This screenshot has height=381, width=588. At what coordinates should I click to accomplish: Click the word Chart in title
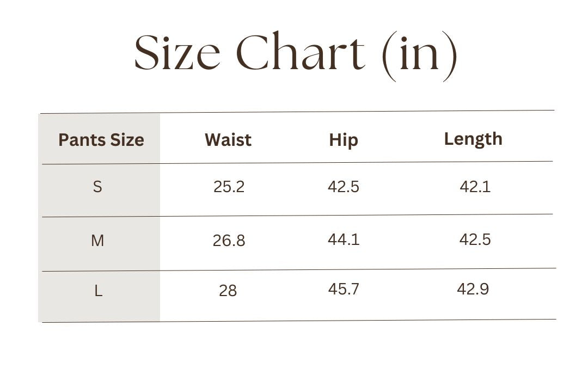click(x=301, y=52)
